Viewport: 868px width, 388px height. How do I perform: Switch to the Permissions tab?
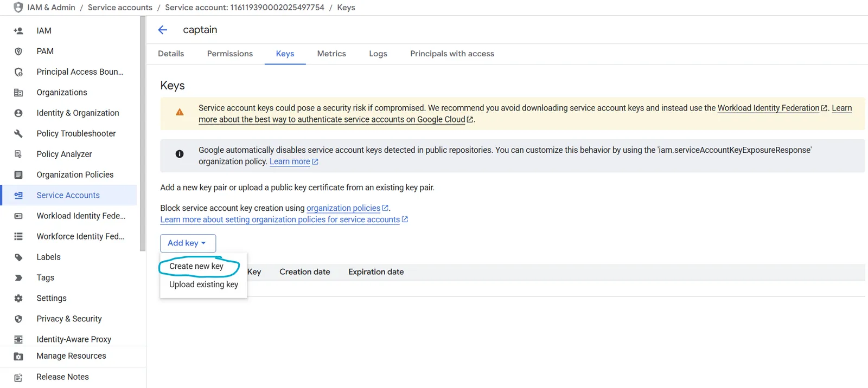(x=230, y=54)
